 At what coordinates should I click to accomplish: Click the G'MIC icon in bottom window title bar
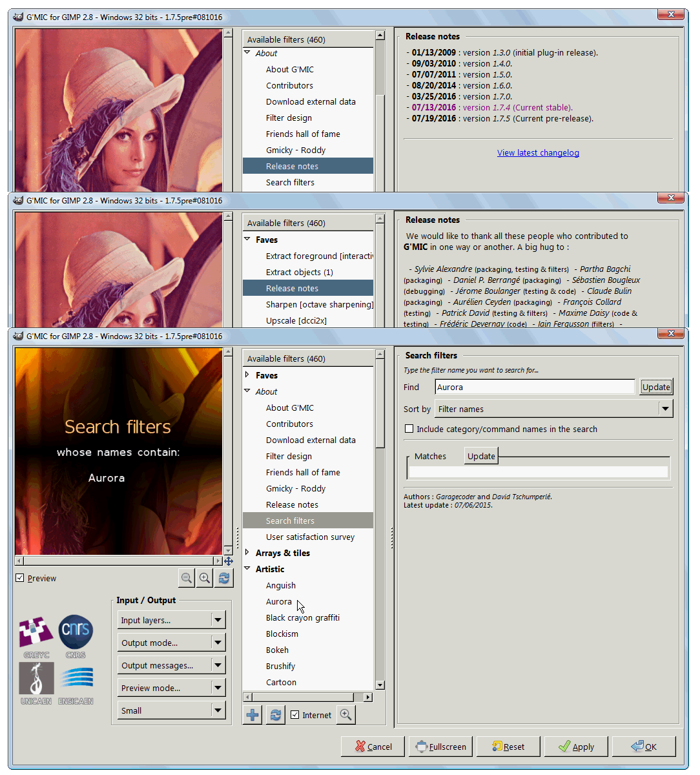click(18, 336)
